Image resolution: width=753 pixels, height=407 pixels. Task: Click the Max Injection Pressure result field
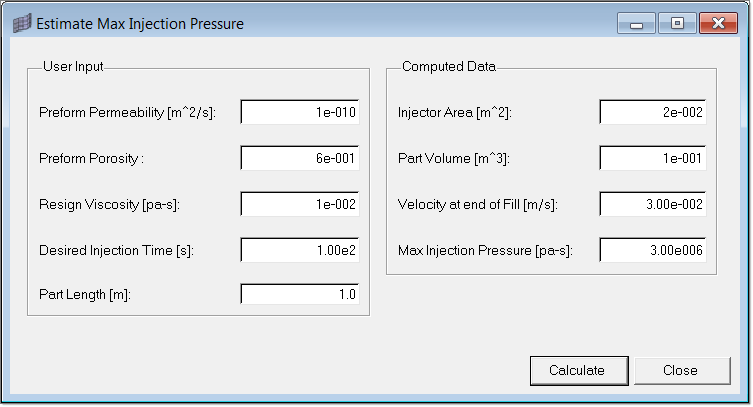654,249
